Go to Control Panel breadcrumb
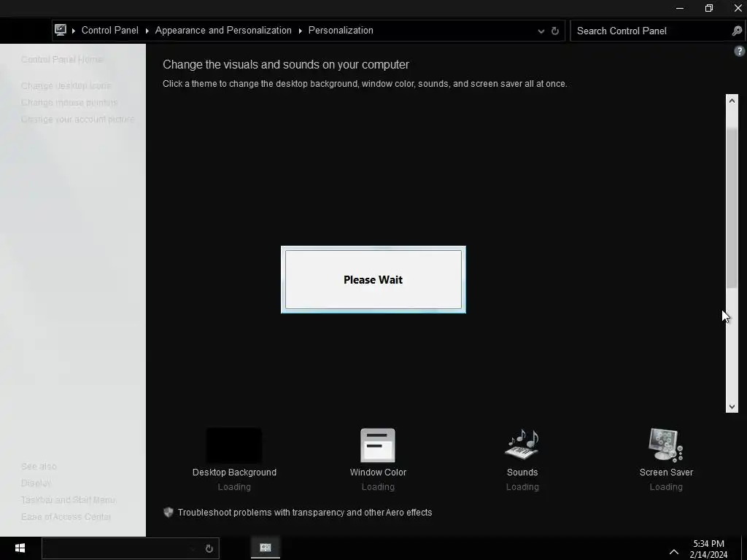Screen dimensions: 747x560 click(109, 30)
